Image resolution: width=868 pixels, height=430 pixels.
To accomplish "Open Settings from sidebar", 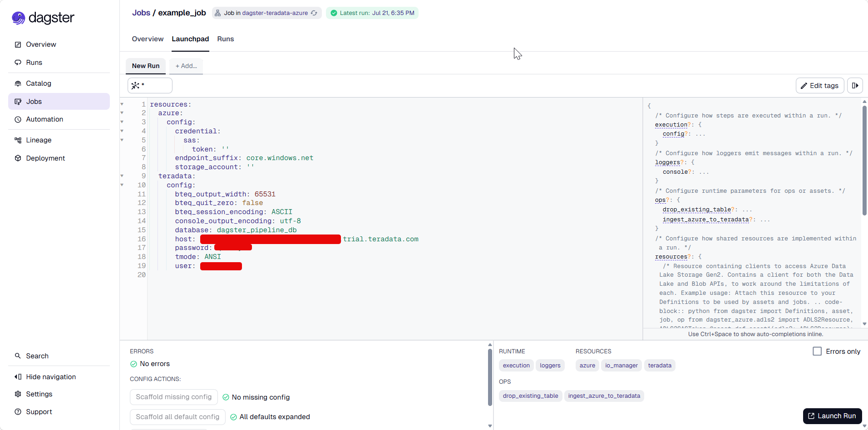I will click(x=59, y=394).
